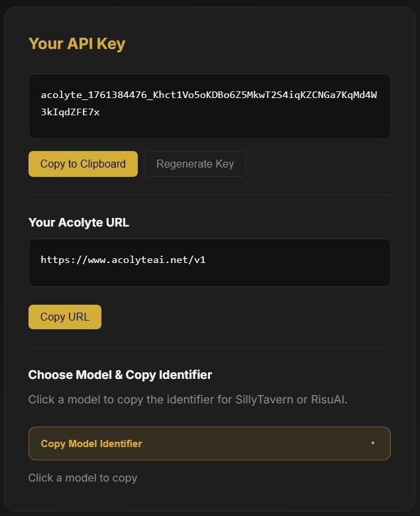Image resolution: width=420 pixels, height=516 pixels.
Task: Click the https://www.acolyteai.net/v1 URL text
Action: [x=123, y=260]
